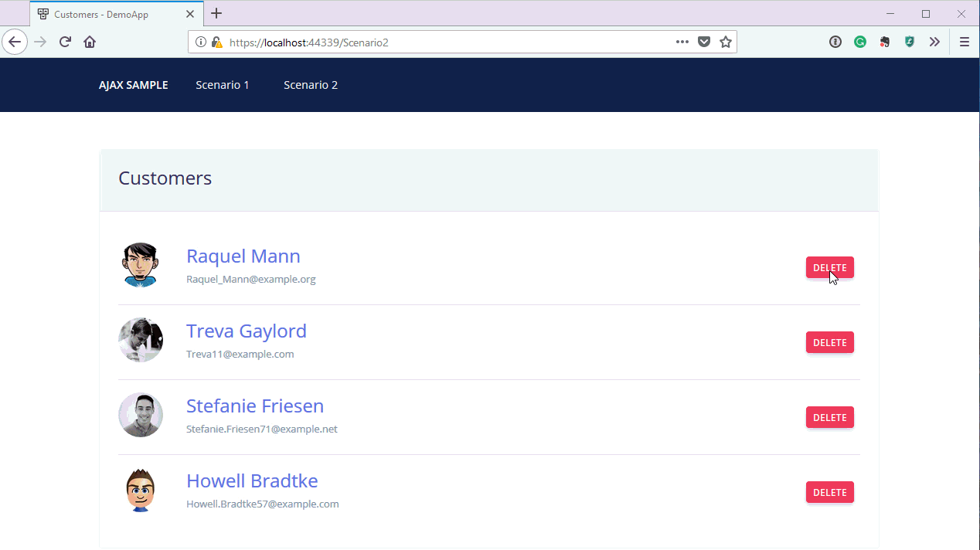The image size is (980, 550).
Task: Open the Firefox hamburger menu
Action: click(964, 42)
